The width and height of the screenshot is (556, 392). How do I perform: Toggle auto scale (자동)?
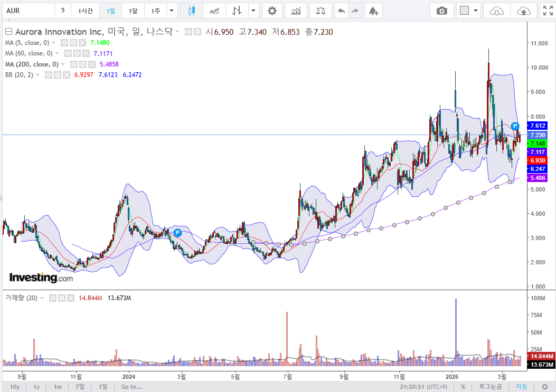[522, 387]
